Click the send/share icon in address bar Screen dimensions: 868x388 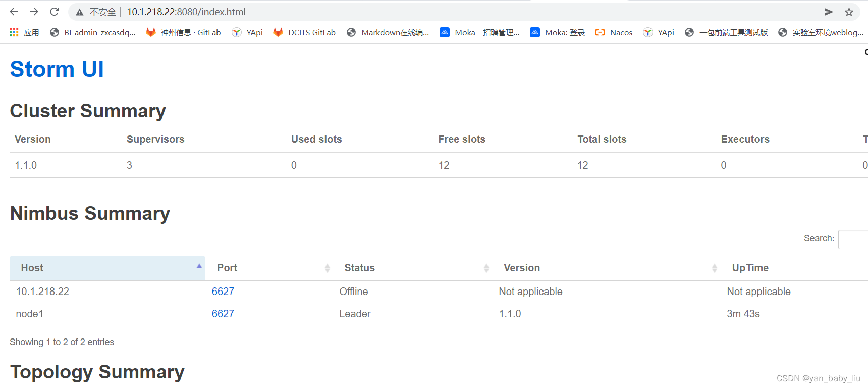pyautogui.click(x=829, y=12)
